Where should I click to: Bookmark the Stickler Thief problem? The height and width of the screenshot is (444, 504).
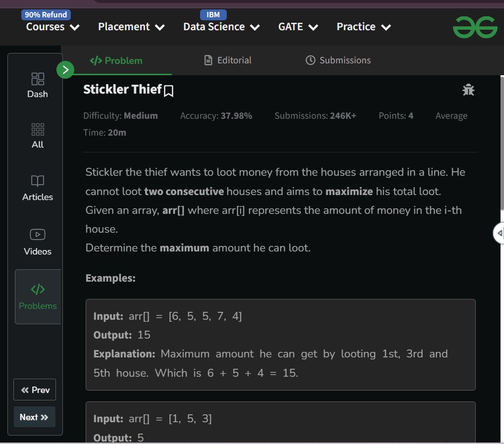pos(168,91)
